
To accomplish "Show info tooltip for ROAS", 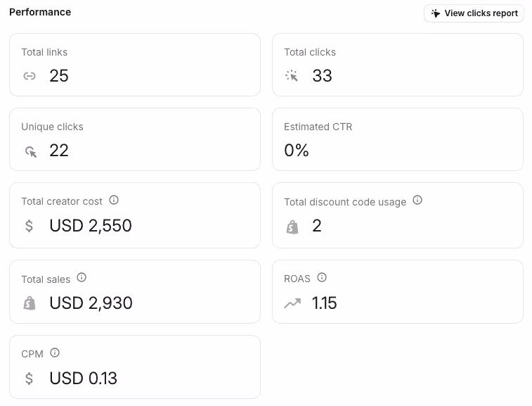I will [x=322, y=277].
